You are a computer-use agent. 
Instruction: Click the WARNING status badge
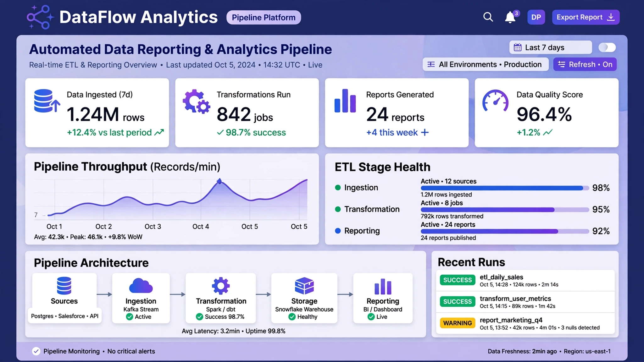click(x=458, y=323)
